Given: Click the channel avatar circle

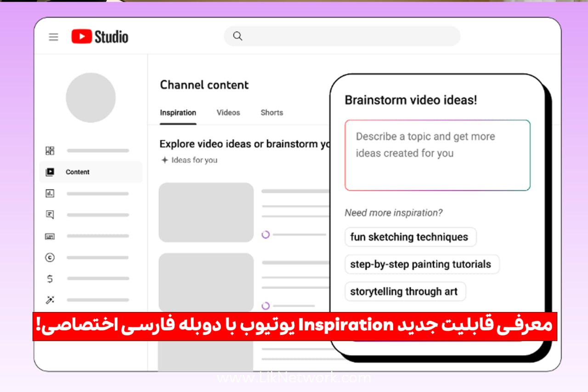Looking at the screenshot, I should point(90,97).
